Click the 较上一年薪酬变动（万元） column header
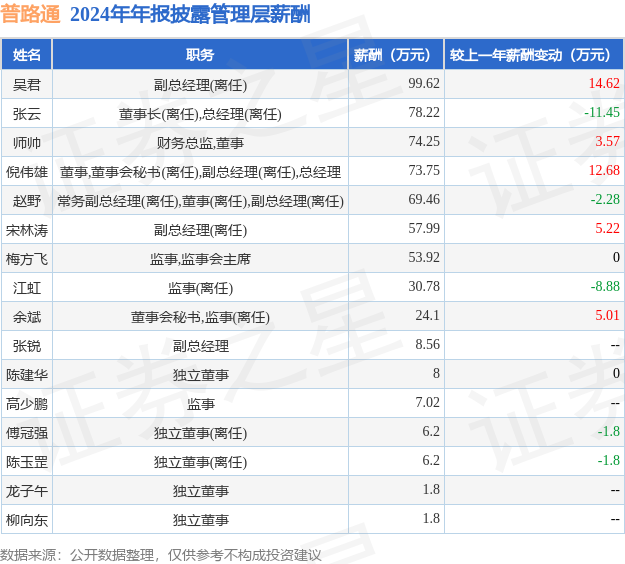 coord(534,55)
